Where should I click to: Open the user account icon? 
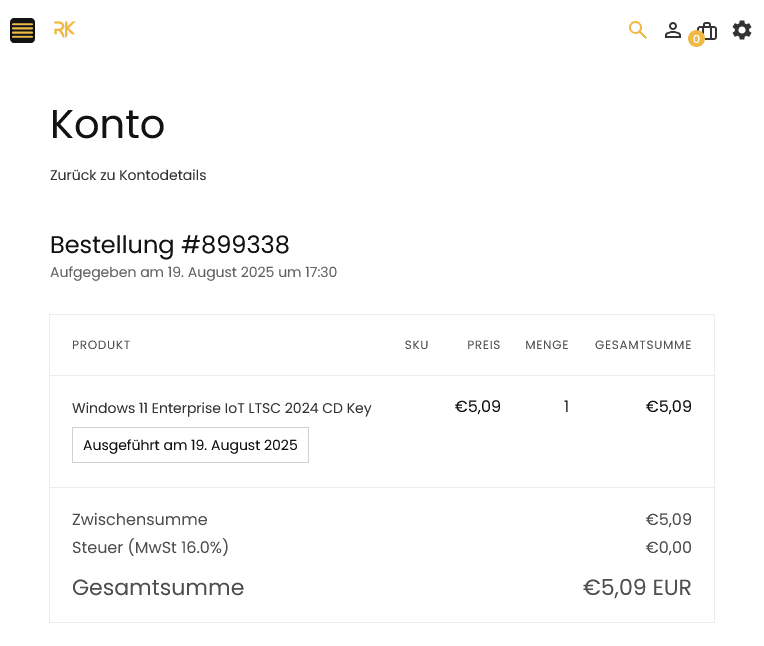coord(673,30)
